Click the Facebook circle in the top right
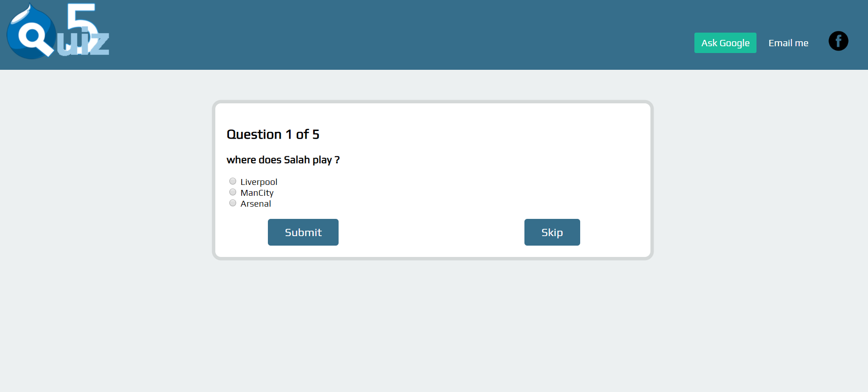Viewport: 868px width, 392px height. click(x=838, y=41)
